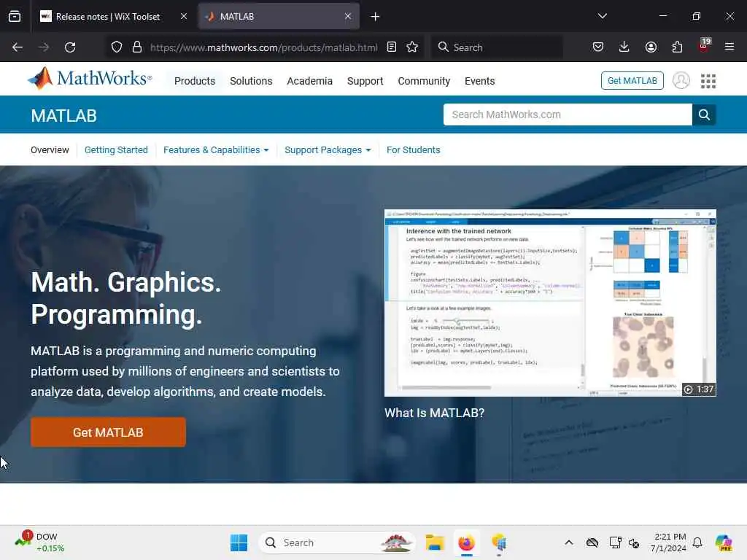Open tracking protection shield icon
Image resolution: width=747 pixels, height=560 pixels.
point(117,47)
